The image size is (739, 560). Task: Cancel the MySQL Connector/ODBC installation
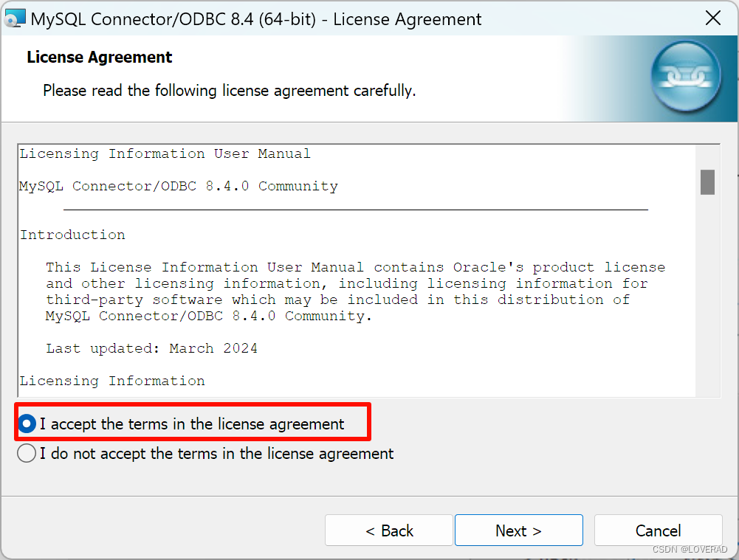(x=657, y=530)
